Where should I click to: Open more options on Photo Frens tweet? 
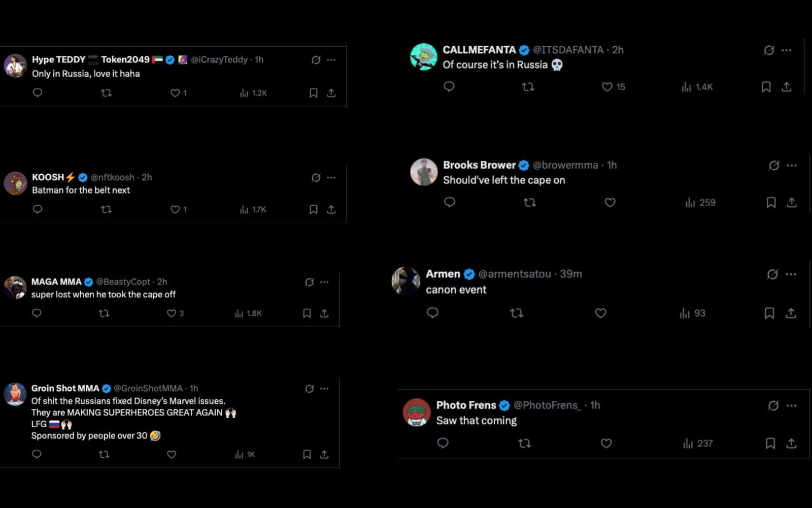click(791, 405)
